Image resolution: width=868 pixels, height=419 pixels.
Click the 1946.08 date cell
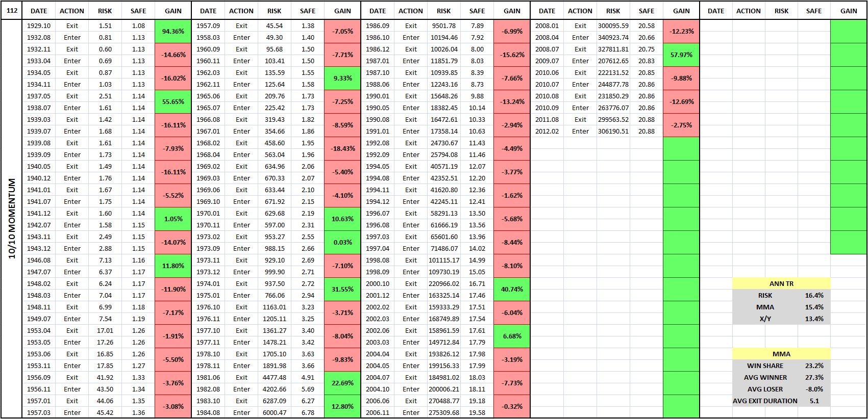39,260
